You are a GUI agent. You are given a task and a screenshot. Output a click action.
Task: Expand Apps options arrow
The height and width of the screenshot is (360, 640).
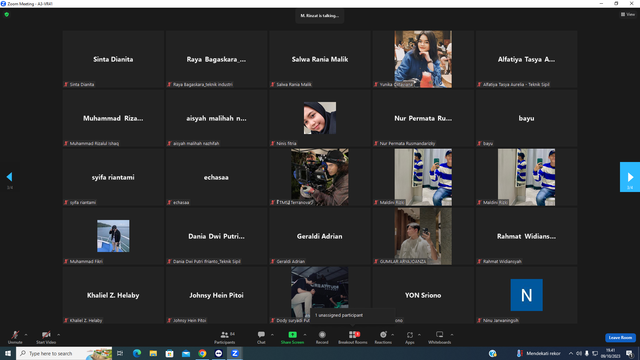coord(419,335)
